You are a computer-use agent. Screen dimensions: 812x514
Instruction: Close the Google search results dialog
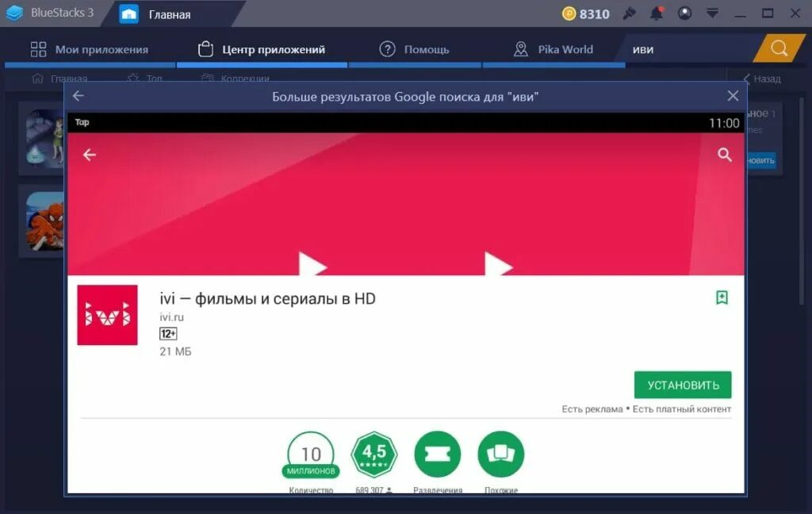733,96
